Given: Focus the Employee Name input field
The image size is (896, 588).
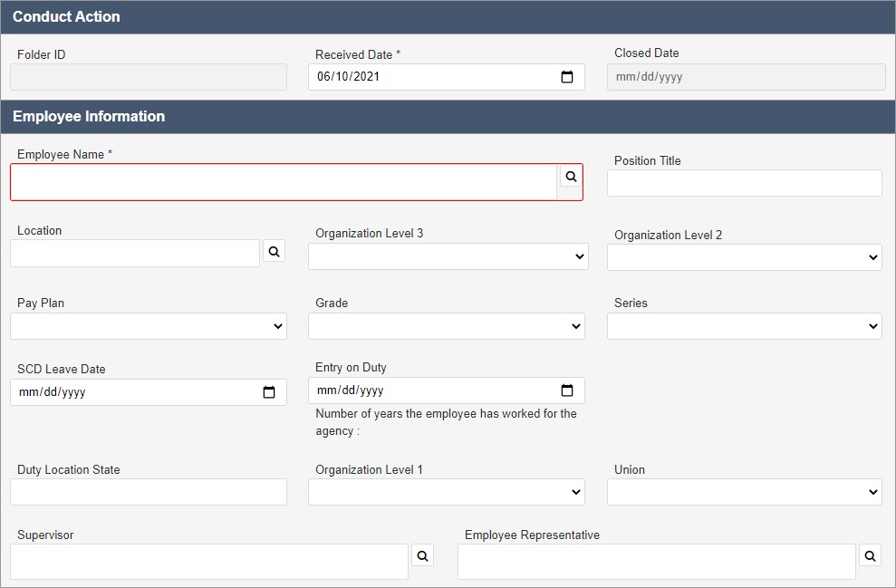Looking at the screenshot, I should [284, 182].
